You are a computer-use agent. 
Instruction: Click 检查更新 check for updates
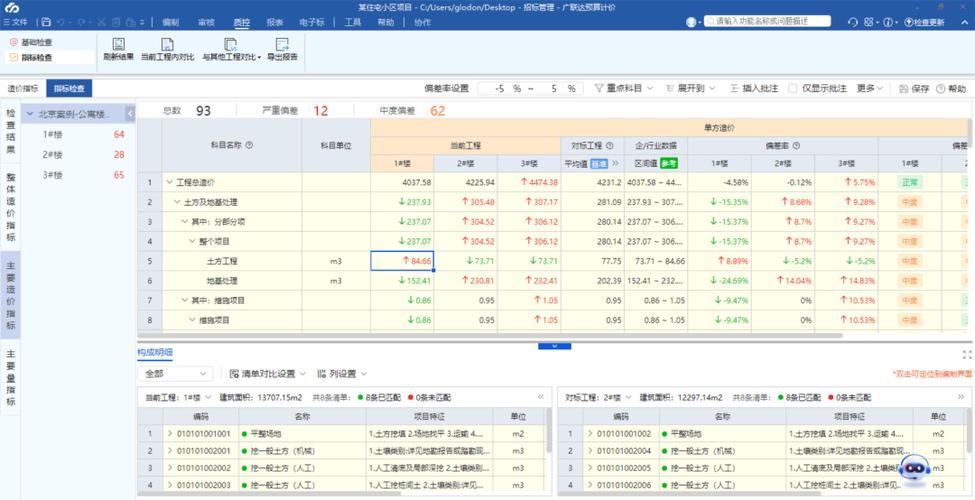point(925,22)
